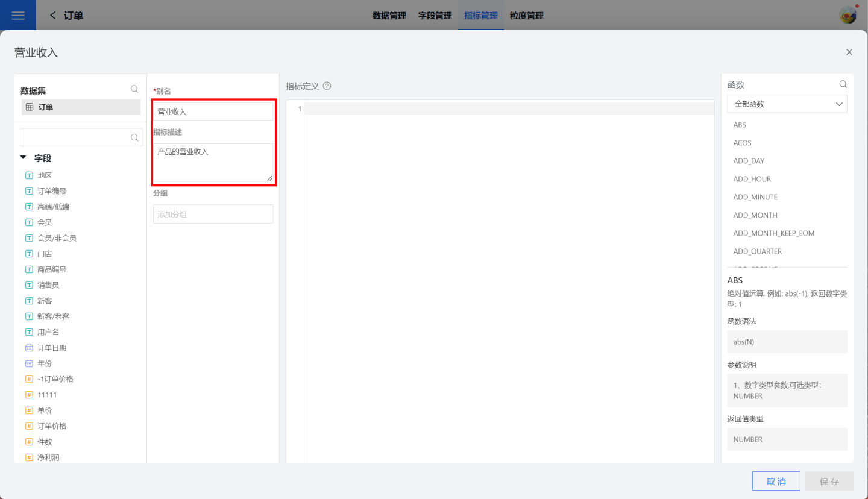This screenshot has height=499, width=868.
Task: Click the back arrow beside 订单
Action: pos(53,16)
